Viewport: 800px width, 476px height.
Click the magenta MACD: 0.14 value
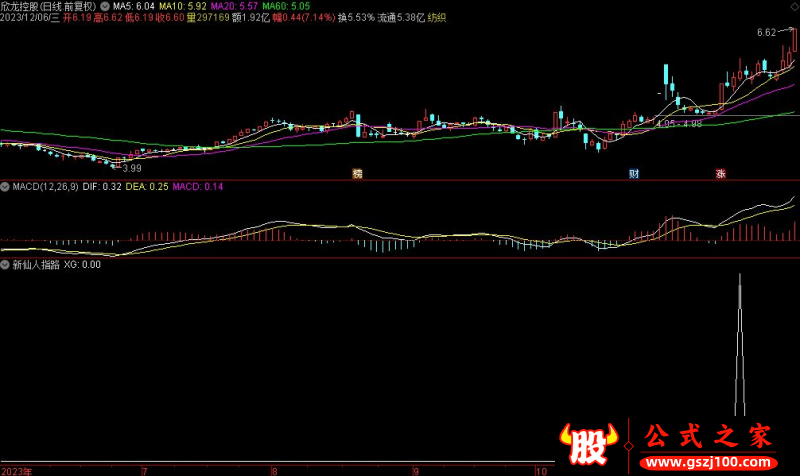click(x=197, y=187)
